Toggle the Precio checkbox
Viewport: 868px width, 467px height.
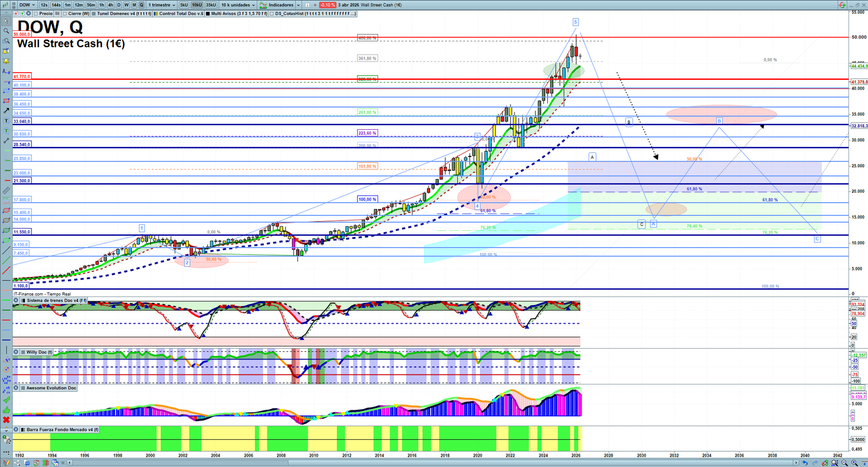point(36,14)
